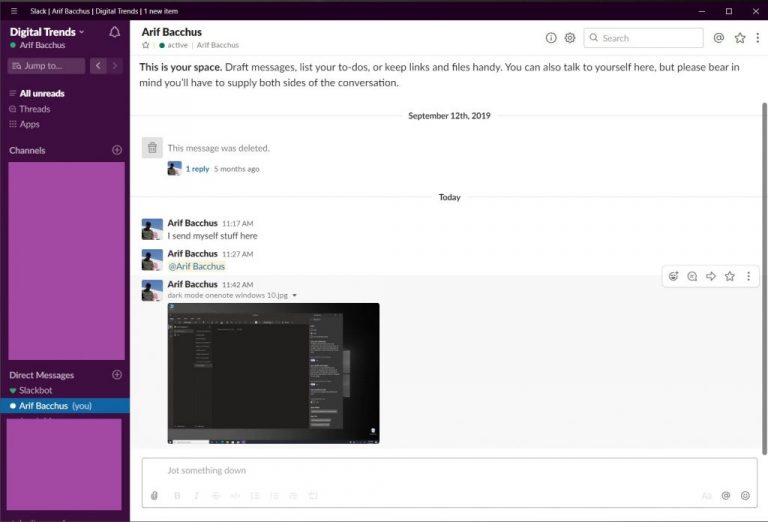Add a channel with the plus icon

pos(117,150)
